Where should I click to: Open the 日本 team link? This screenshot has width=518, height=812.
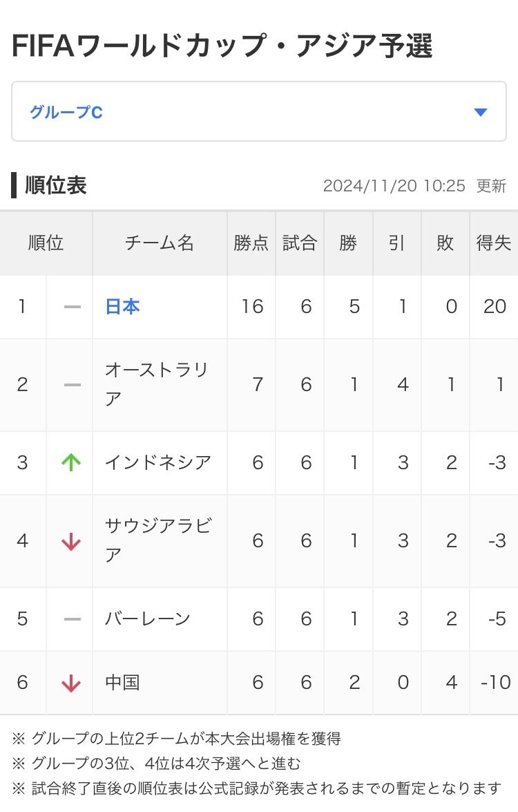point(122,307)
